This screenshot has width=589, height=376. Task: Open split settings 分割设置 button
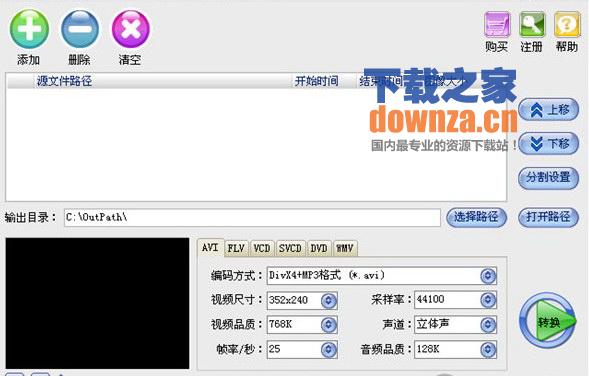(x=548, y=177)
